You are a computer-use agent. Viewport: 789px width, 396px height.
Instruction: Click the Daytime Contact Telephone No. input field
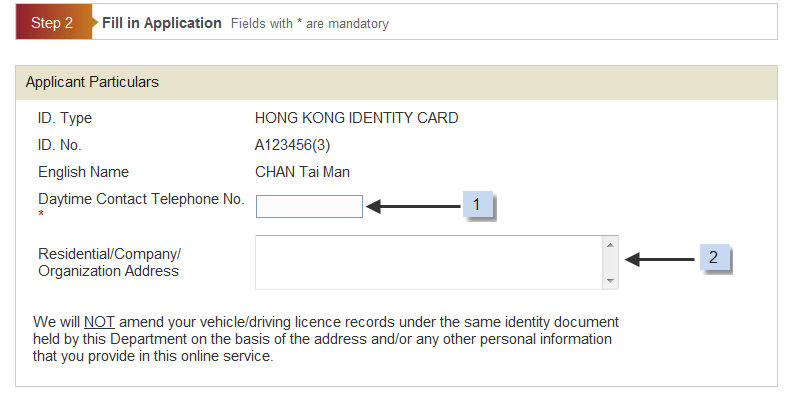coord(309,206)
